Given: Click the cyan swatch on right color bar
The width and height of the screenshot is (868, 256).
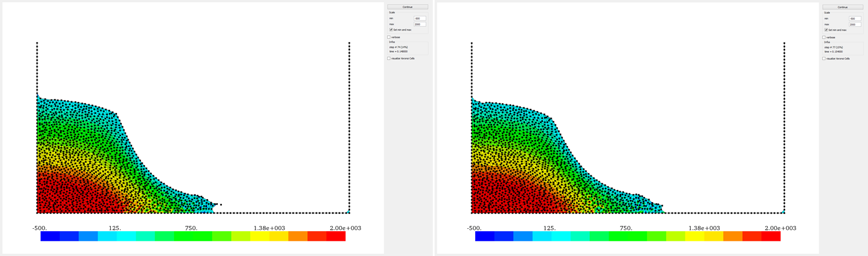Looking at the screenshot, I should [x=542, y=236].
